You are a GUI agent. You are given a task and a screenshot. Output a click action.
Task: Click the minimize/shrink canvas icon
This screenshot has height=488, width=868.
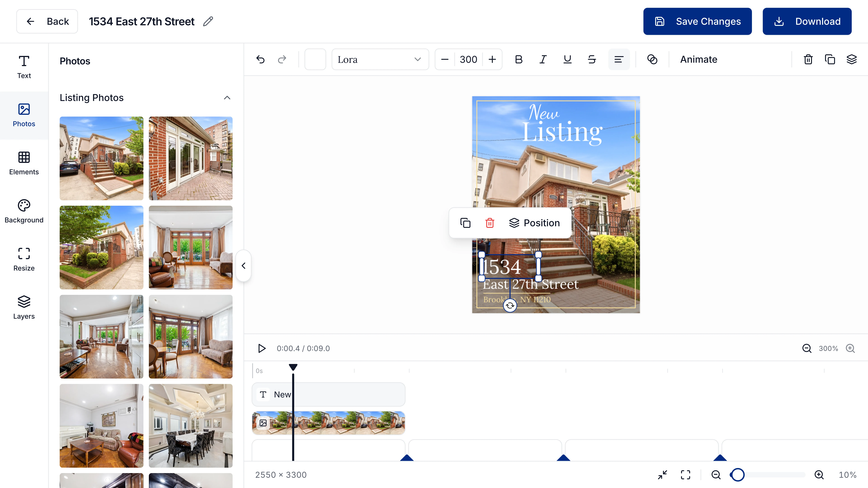click(662, 475)
